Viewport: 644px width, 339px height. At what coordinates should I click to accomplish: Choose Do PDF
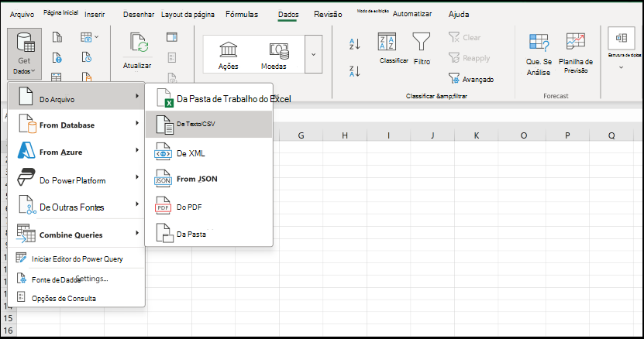click(x=209, y=207)
